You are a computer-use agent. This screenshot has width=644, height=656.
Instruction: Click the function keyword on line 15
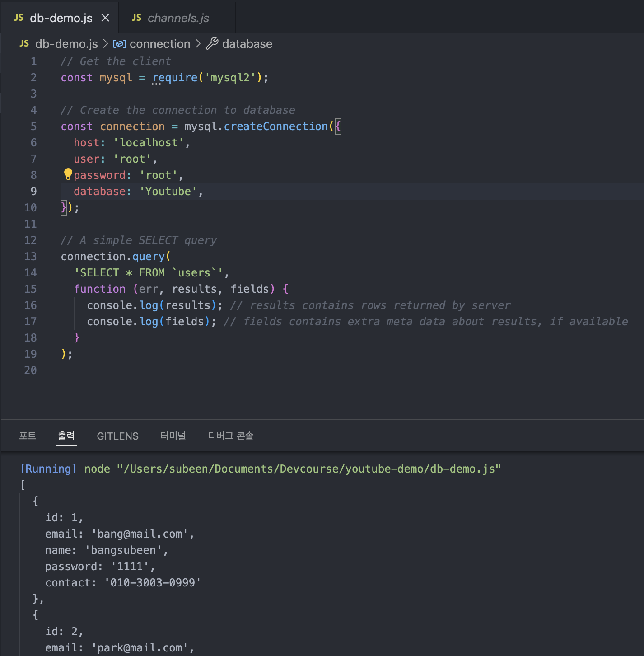pos(99,289)
